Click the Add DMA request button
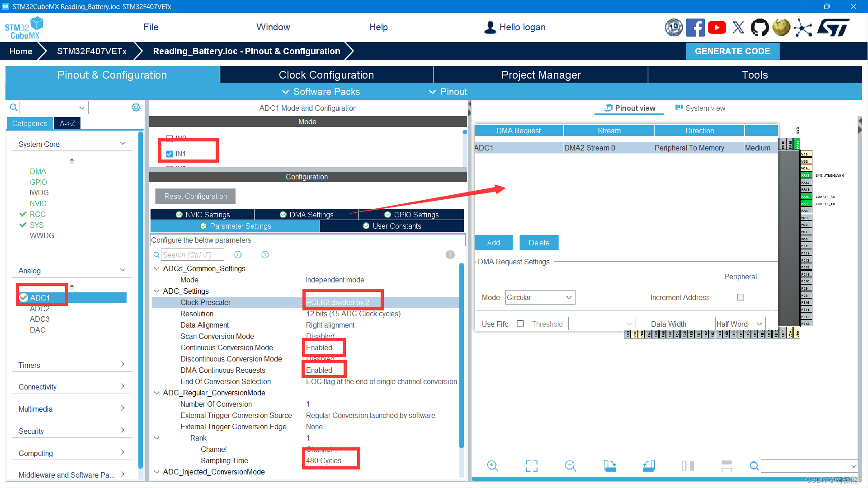This screenshot has width=868, height=488. point(493,243)
